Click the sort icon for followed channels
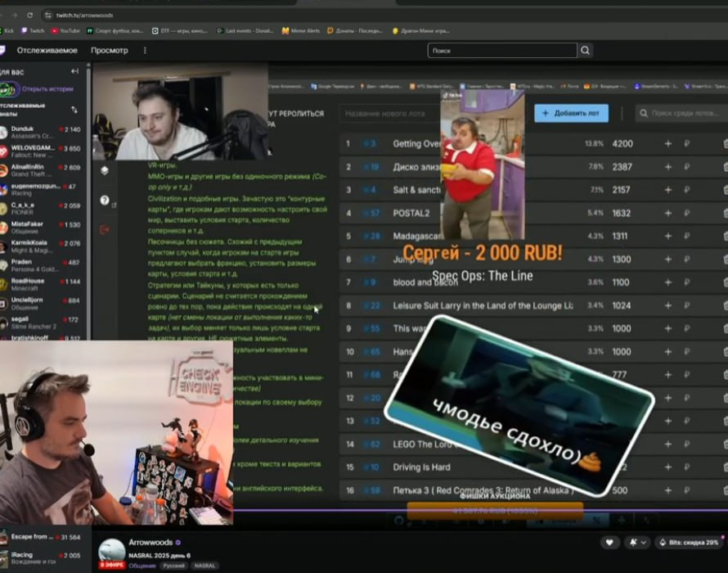The width and height of the screenshot is (728, 573). 74,110
